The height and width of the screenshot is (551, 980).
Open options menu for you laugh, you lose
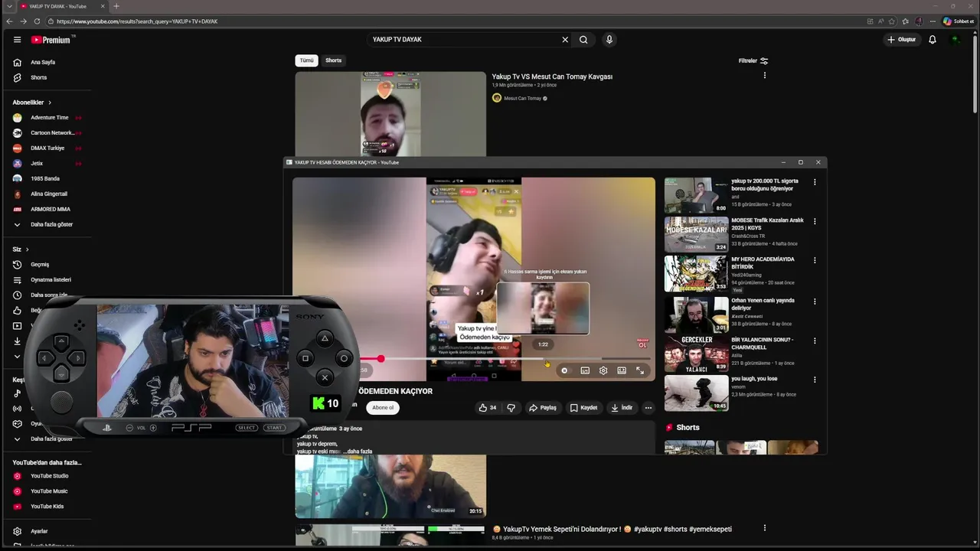click(815, 380)
